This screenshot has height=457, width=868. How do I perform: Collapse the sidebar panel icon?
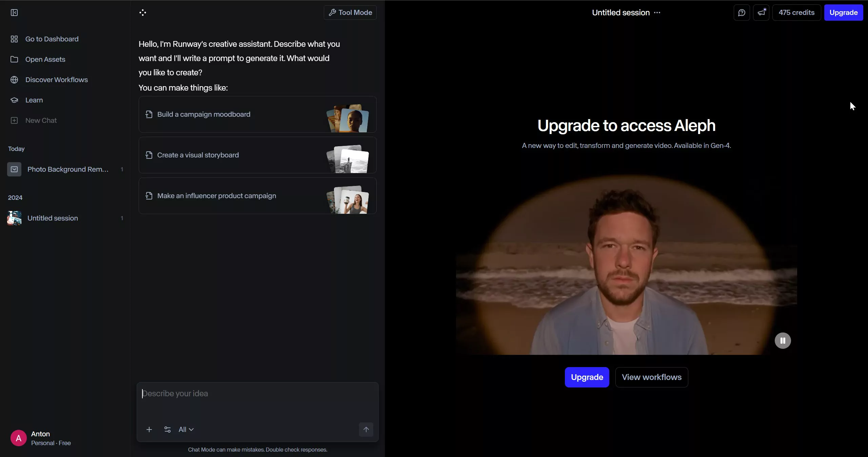coord(14,13)
